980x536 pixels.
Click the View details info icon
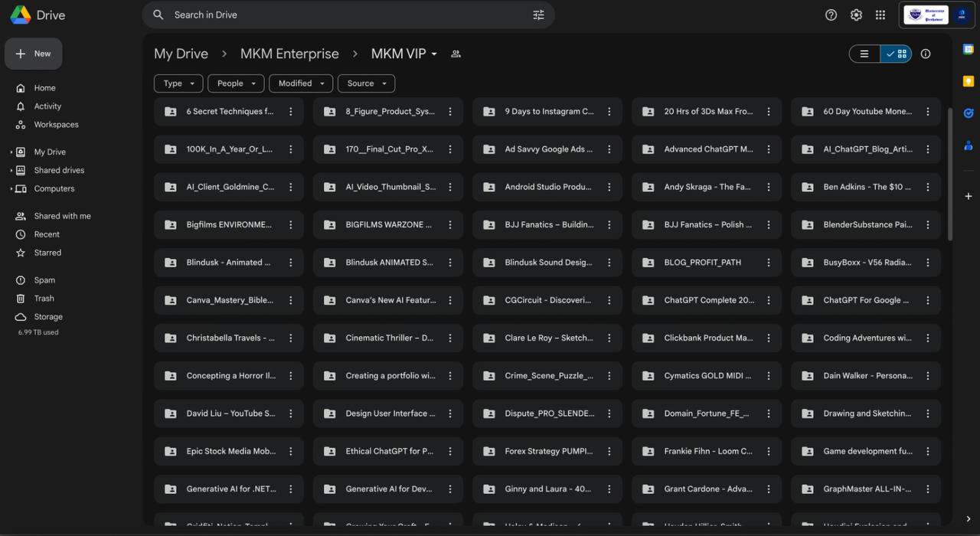click(926, 54)
